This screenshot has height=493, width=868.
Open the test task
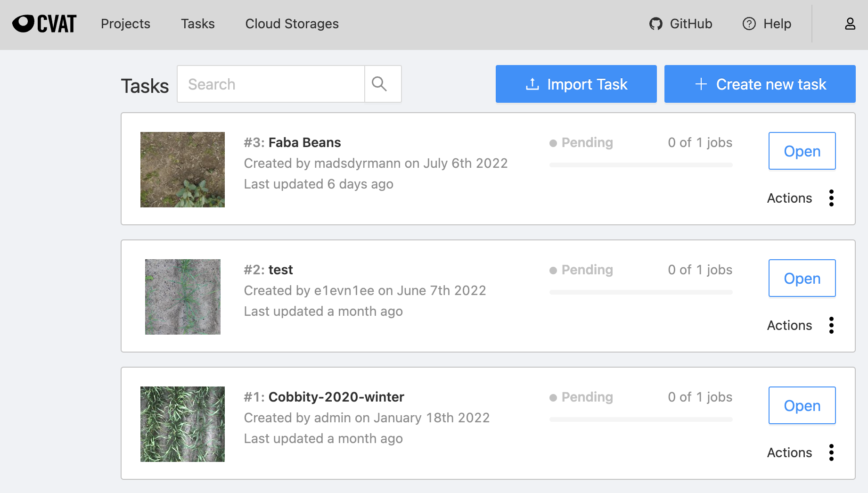pos(802,278)
